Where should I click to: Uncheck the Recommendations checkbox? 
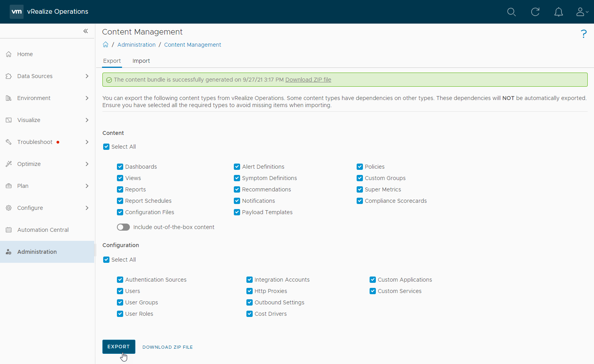coord(237,189)
